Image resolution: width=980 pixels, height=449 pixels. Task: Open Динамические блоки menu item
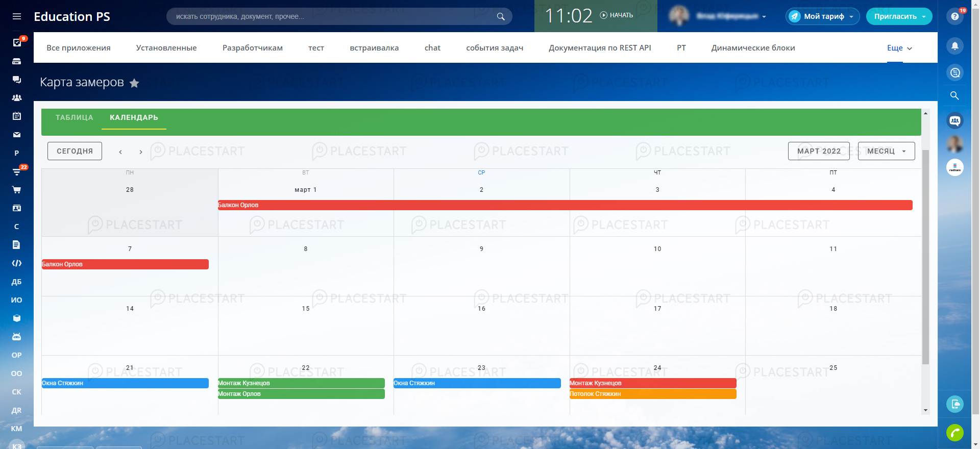tap(753, 48)
